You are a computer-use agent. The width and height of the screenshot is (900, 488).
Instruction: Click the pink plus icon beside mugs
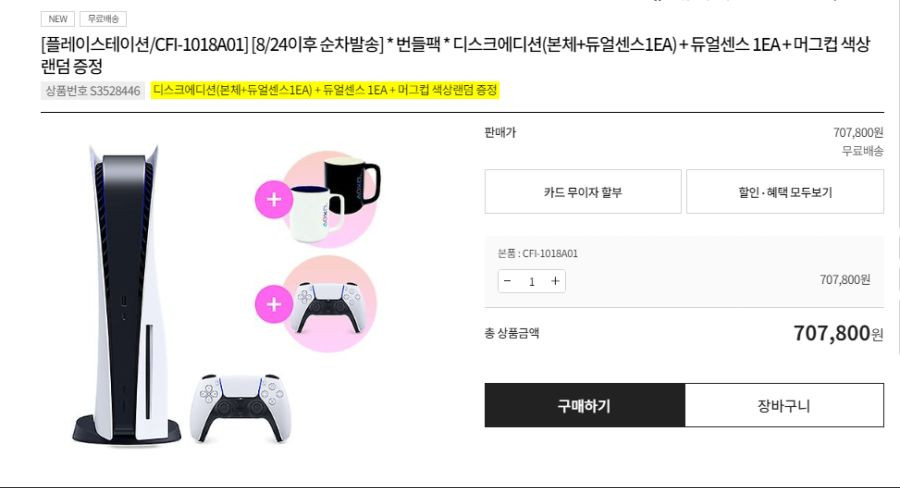tap(274, 199)
